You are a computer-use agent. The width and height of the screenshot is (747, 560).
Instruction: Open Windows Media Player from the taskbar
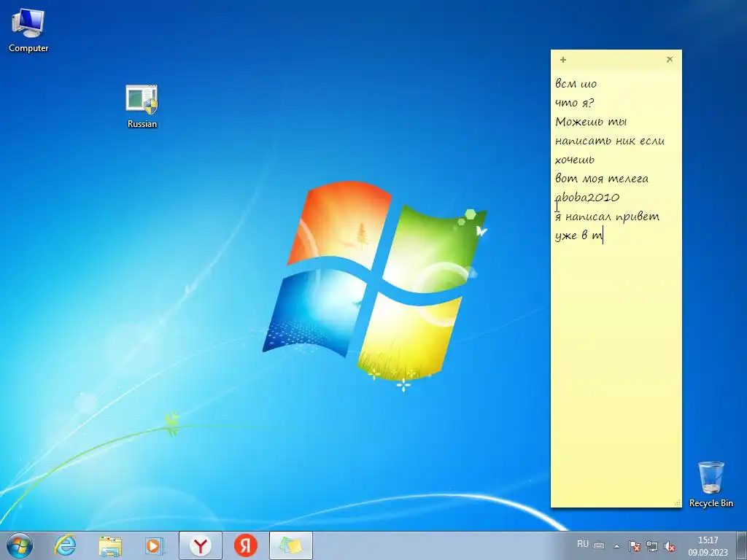click(x=154, y=545)
